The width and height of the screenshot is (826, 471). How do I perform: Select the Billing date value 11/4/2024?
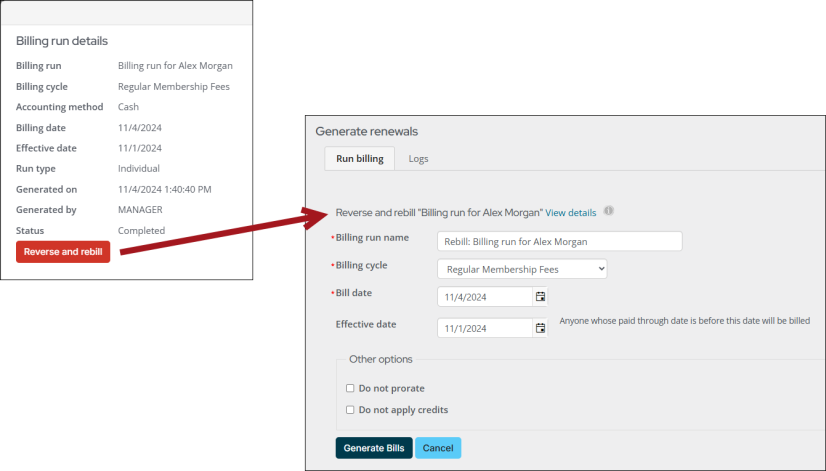pyautogui.click(x=140, y=127)
